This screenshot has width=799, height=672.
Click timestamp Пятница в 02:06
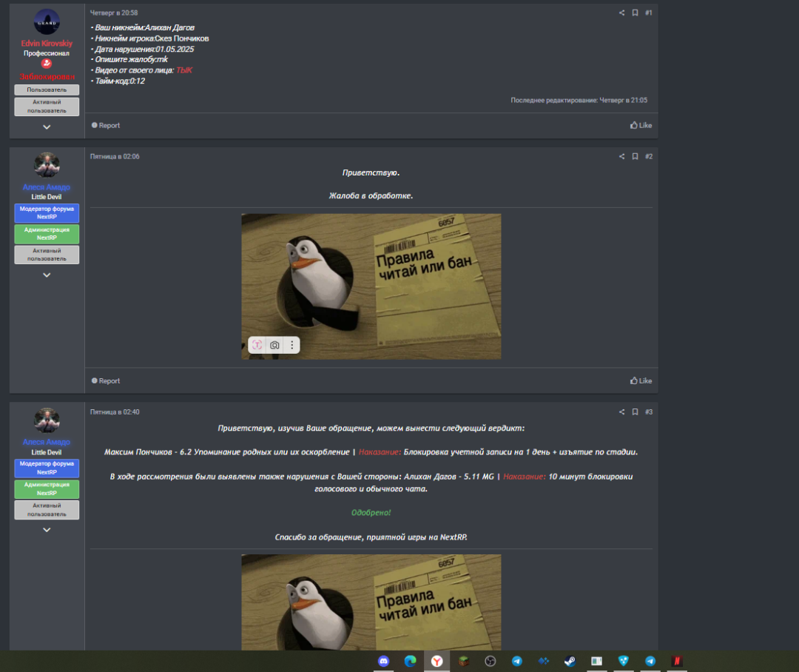(115, 156)
